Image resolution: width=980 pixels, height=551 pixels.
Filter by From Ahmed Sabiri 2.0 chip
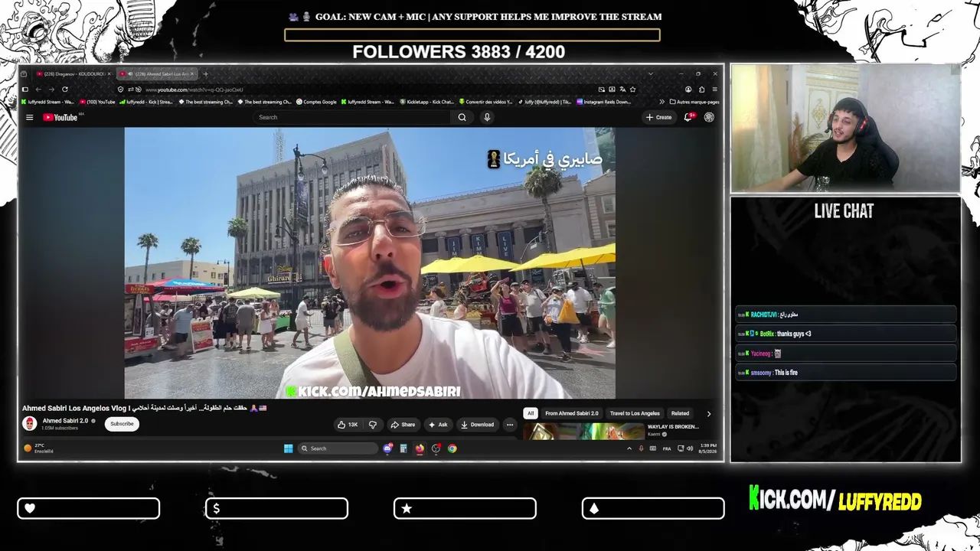[x=572, y=413]
